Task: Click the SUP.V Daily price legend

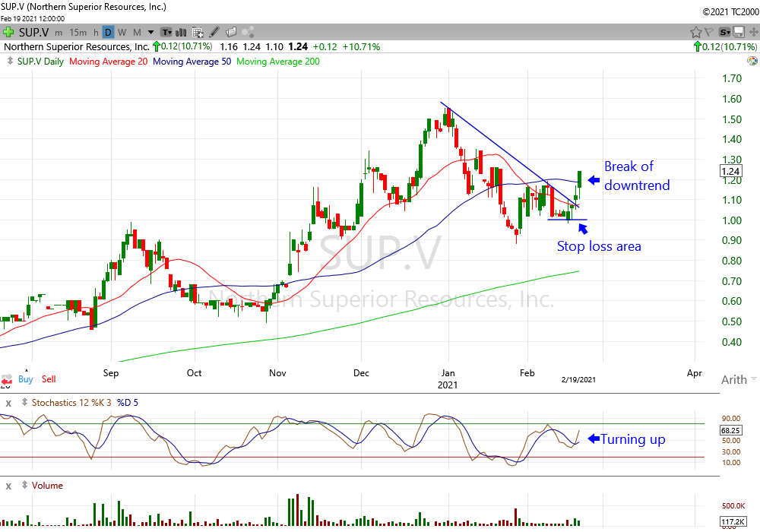Action: point(40,62)
